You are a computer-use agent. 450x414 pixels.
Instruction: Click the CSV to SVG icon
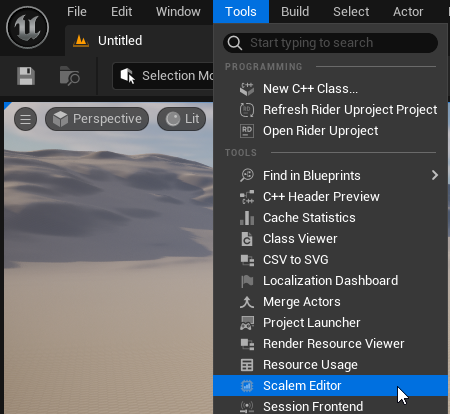[247, 260]
